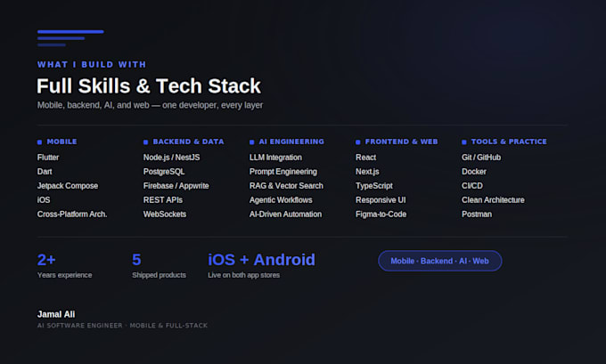Click the bullet beside AI ENGINEERING
Viewport: 606px width, 364px height.
[x=251, y=142]
